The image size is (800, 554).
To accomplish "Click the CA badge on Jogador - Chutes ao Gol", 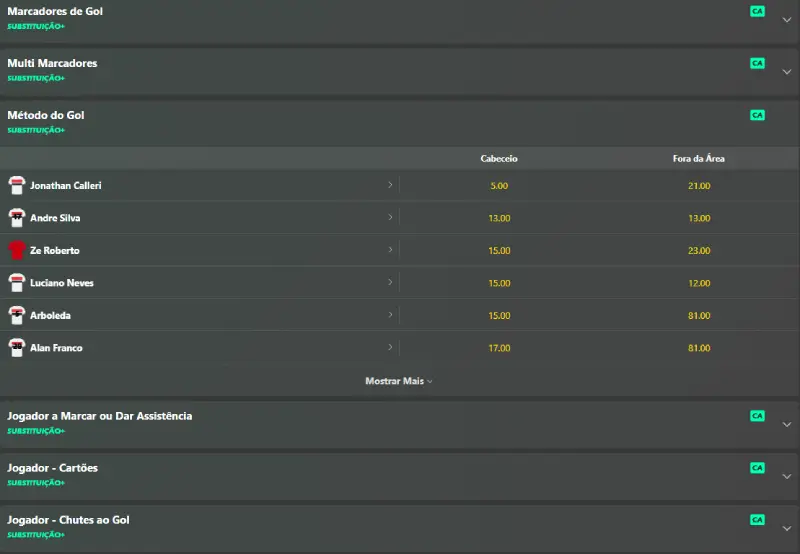I will pos(757,520).
